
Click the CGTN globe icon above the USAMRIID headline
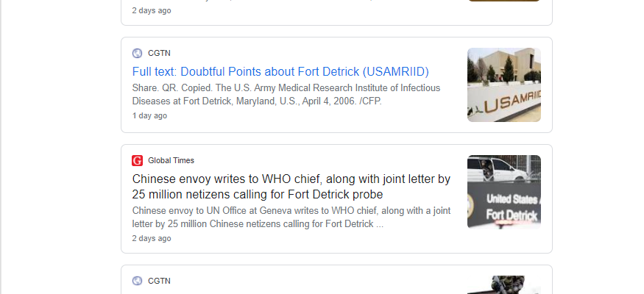137,54
